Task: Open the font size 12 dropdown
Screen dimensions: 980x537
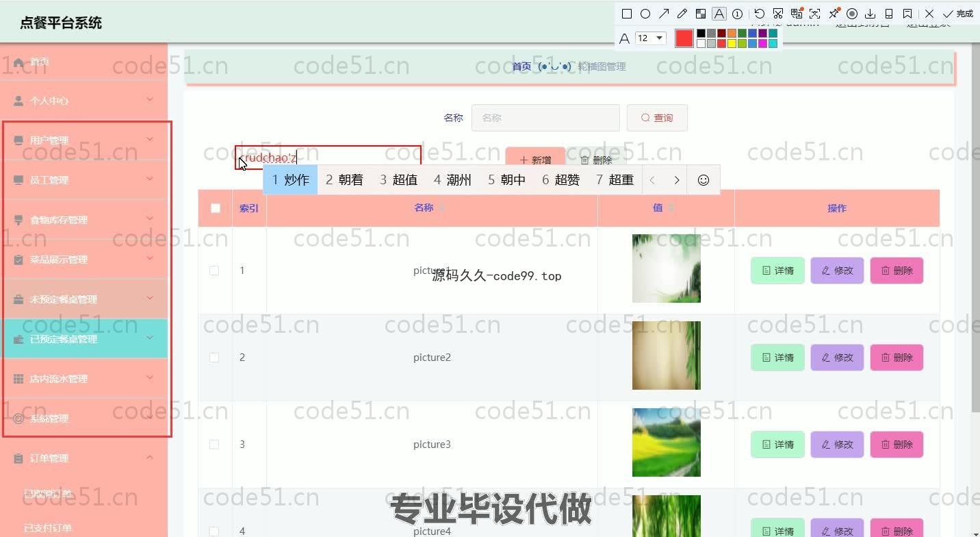Action: 650,38
